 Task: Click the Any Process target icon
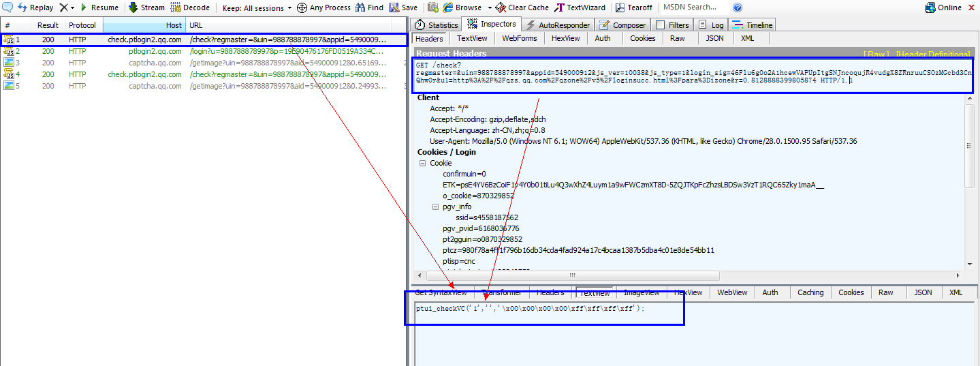[x=302, y=7]
